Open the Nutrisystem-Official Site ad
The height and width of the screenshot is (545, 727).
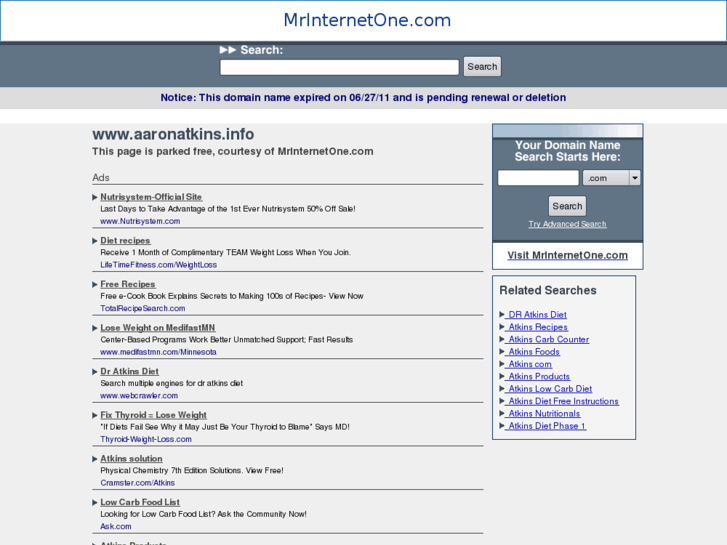pos(151,197)
